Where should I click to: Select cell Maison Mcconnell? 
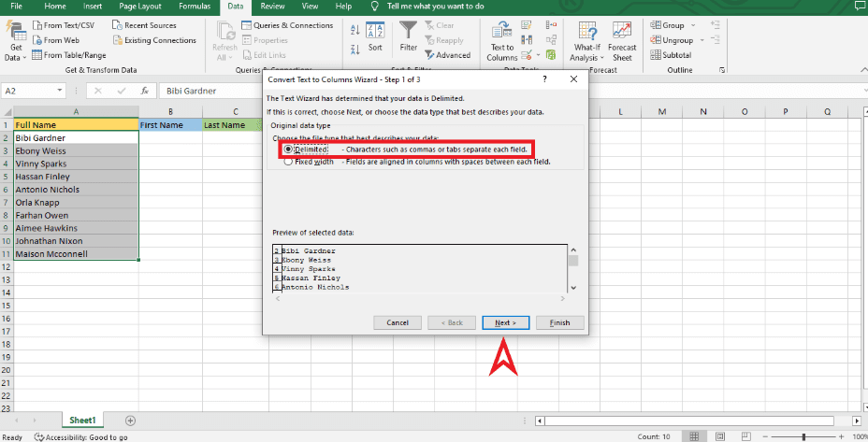tap(76, 254)
